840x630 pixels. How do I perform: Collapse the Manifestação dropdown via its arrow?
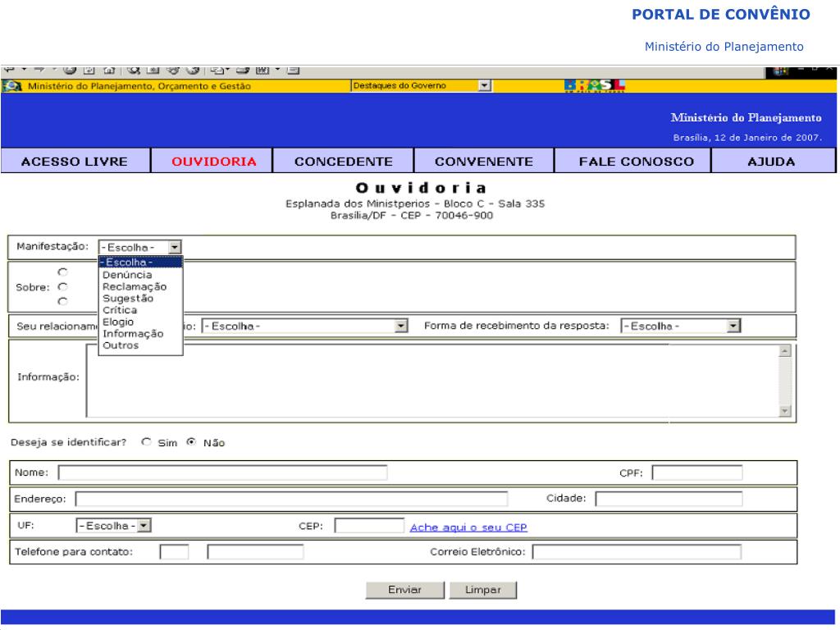175,247
